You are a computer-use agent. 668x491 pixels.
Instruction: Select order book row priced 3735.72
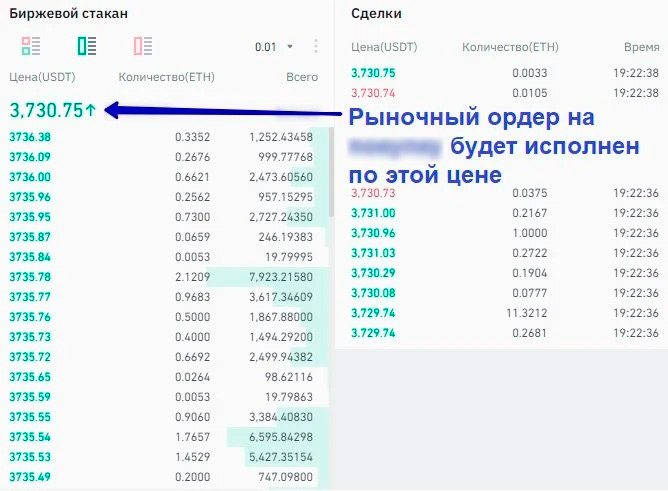pos(164,357)
